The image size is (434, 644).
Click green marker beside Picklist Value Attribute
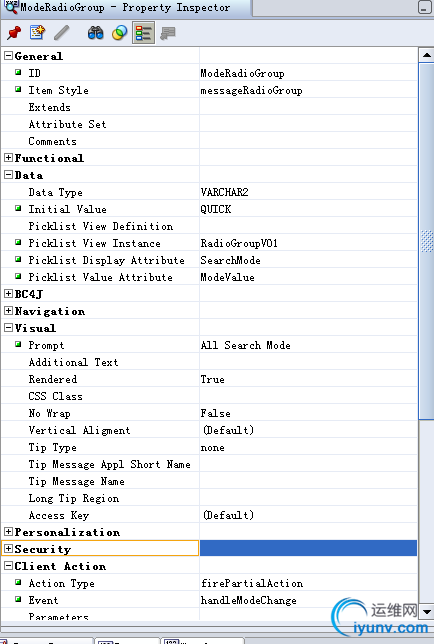pos(18,276)
